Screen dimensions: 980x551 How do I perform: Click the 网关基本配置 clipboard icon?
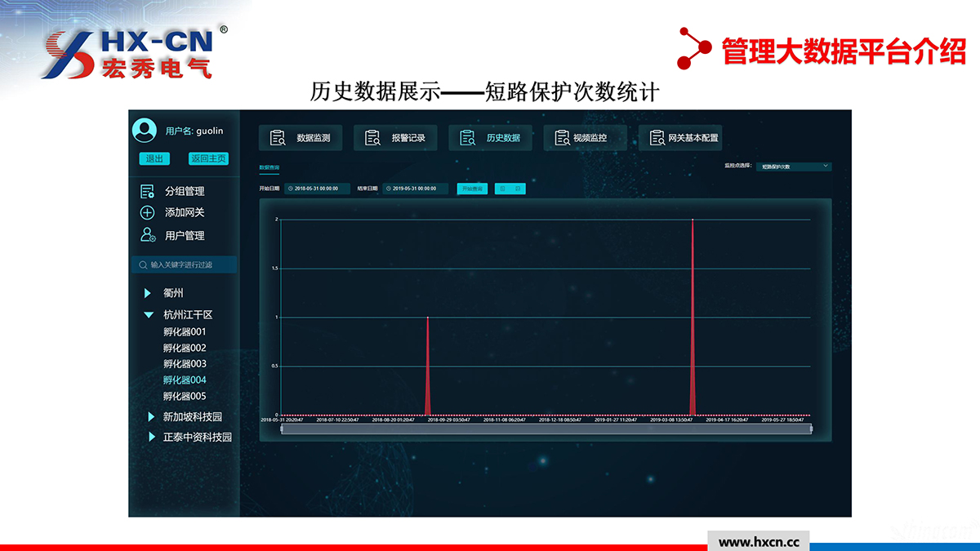[657, 138]
